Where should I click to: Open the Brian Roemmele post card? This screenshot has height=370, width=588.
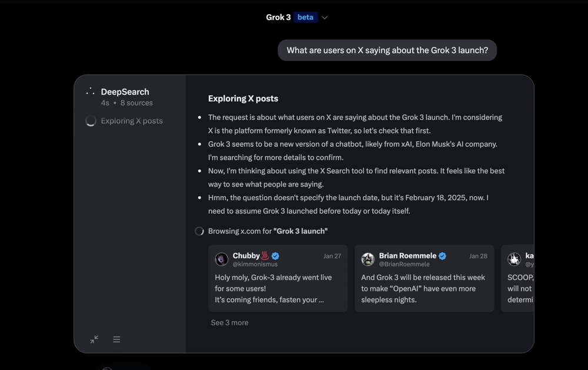click(424, 278)
